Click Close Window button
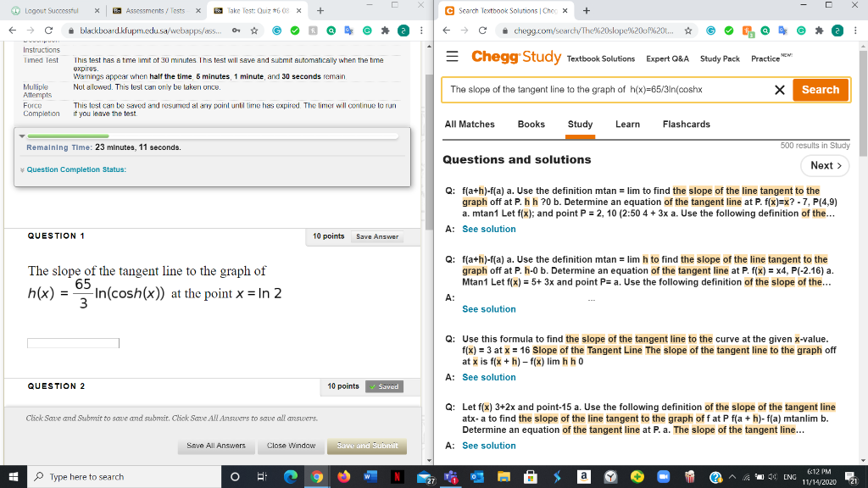The width and height of the screenshot is (868, 488). coord(292,446)
